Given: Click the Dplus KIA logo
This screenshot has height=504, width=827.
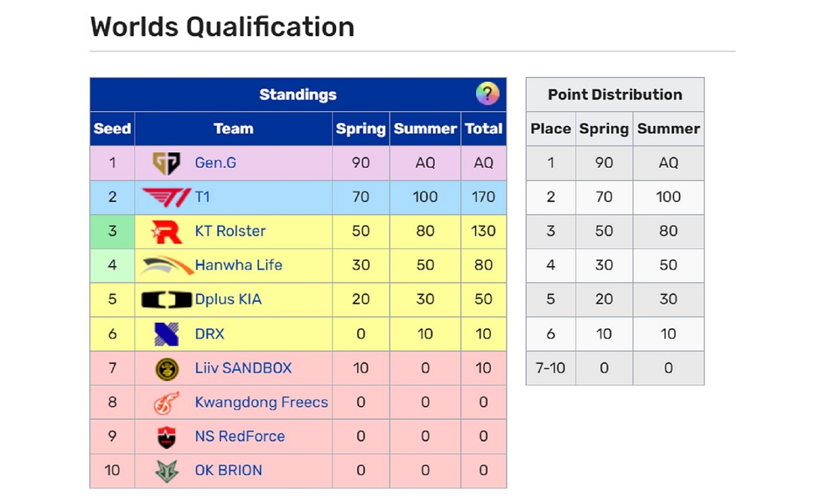Looking at the screenshot, I should (x=167, y=299).
